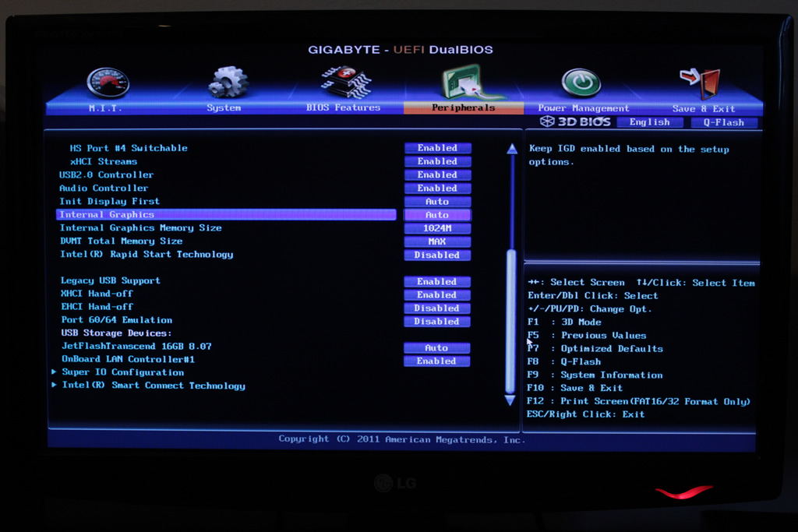Toggle USB2.0 Controller Enabled value
Viewport: 798px width, 532px height.
click(438, 174)
